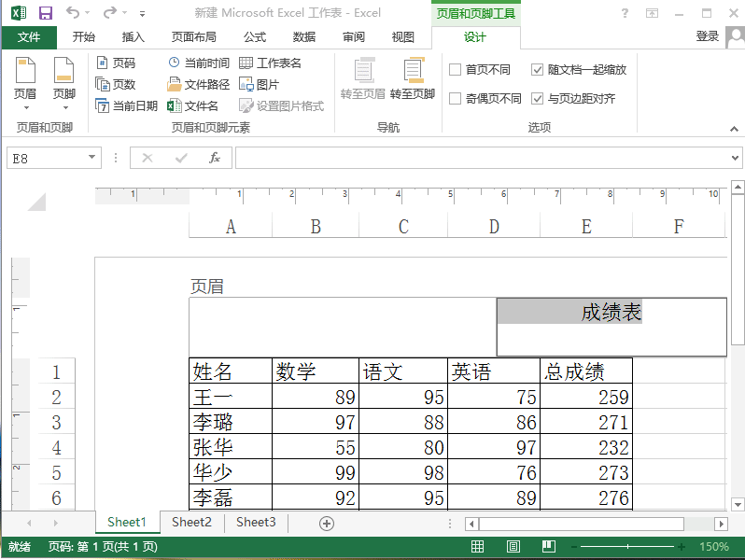Open the Redo history dropdown arrow
745x560 pixels.
click(124, 13)
